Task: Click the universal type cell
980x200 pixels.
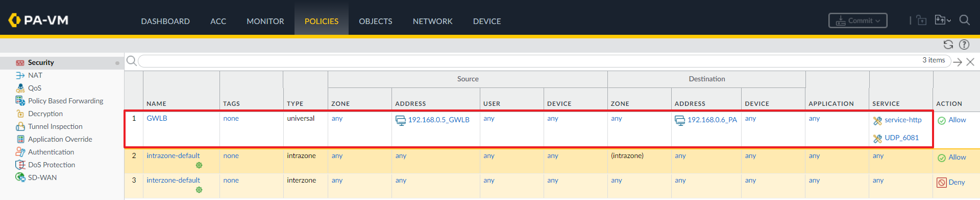Action: point(301,118)
